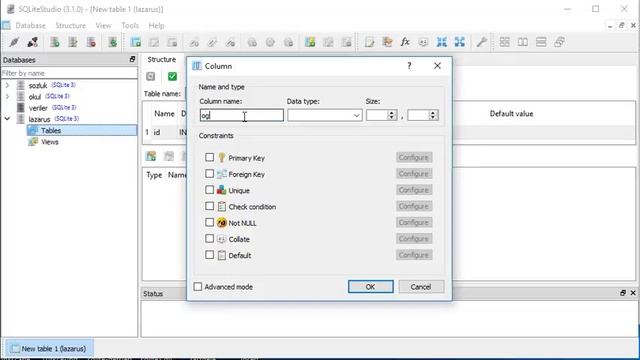Image resolution: width=640 pixels, height=360 pixels.
Task: Tick the Default constraint checkbox
Action: pos(209,255)
